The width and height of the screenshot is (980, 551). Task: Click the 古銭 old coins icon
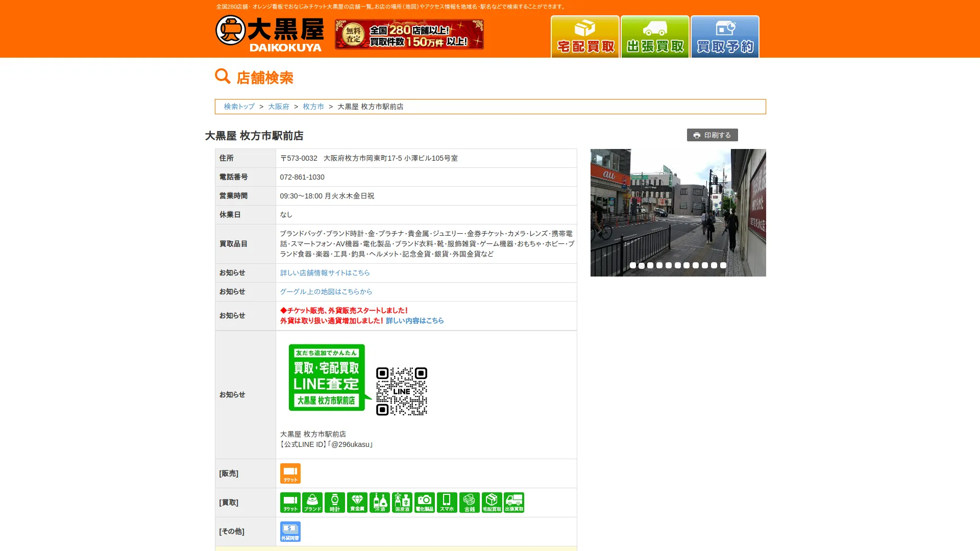470,503
